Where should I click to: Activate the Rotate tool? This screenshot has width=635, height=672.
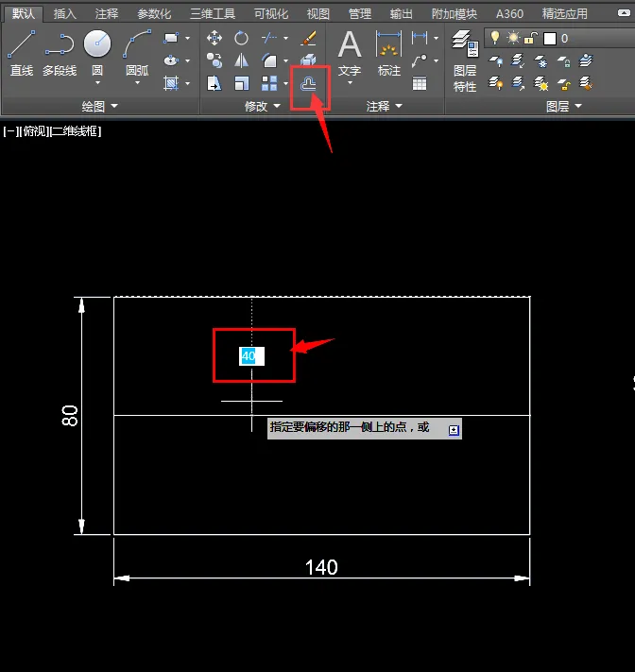pos(241,38)
